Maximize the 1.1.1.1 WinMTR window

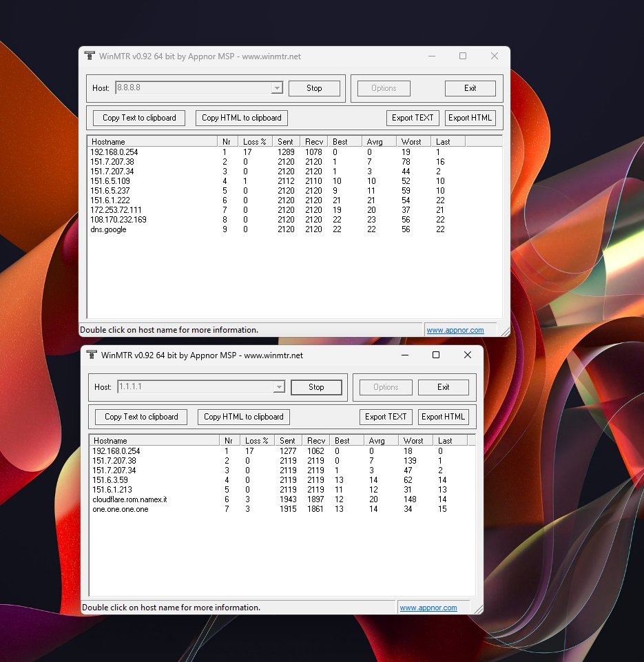tap(435, 355)
